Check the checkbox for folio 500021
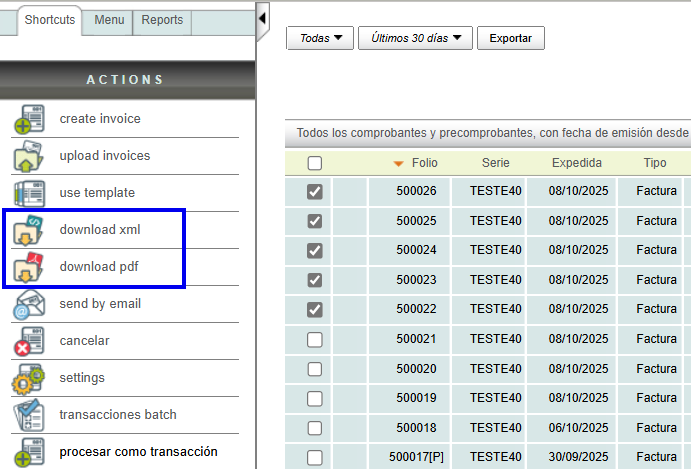 pos(315,340)
